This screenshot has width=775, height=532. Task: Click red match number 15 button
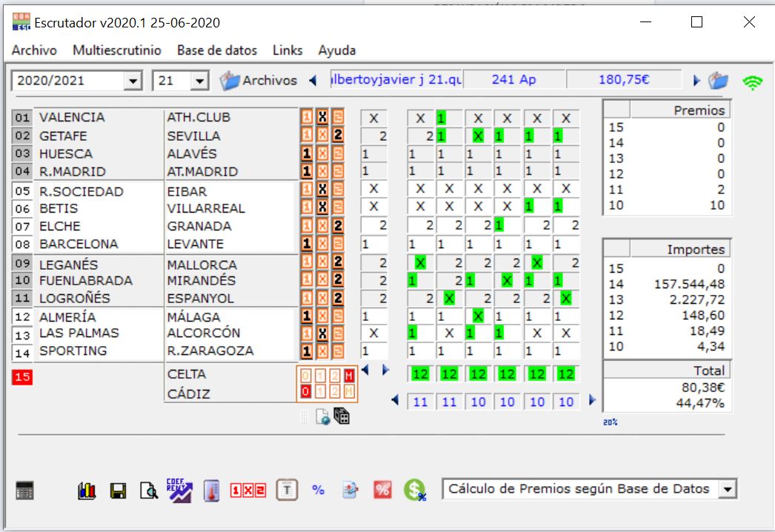(x=22, y=377)
